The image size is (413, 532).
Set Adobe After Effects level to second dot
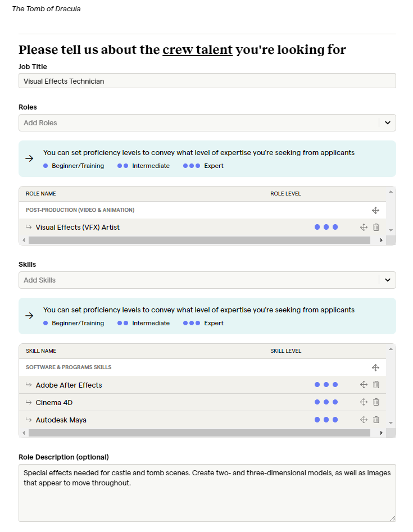click(326, 384)
